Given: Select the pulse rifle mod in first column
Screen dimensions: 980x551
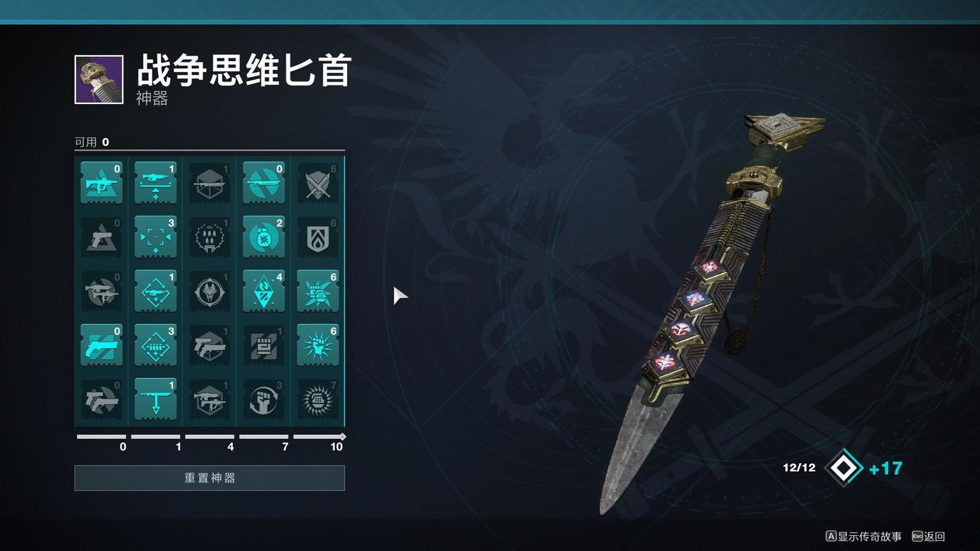Looking at the screenshot, I should tap(101, 183).
